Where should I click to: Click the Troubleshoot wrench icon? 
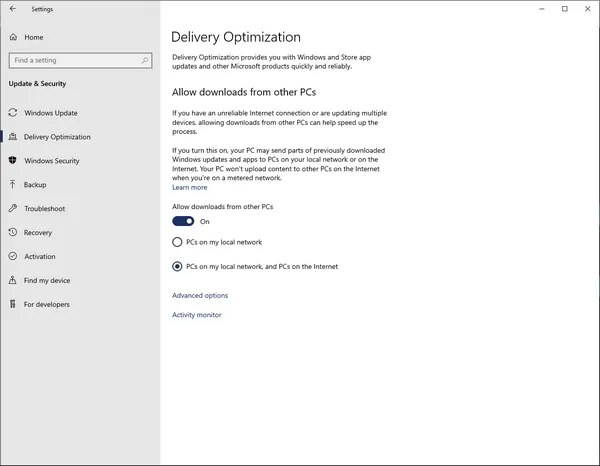(13, 208)
